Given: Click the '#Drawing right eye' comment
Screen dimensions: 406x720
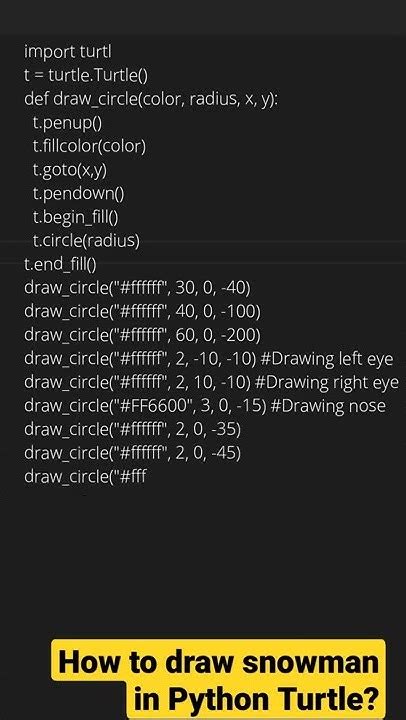Looking at the screenshot, I should pos(329,382).
